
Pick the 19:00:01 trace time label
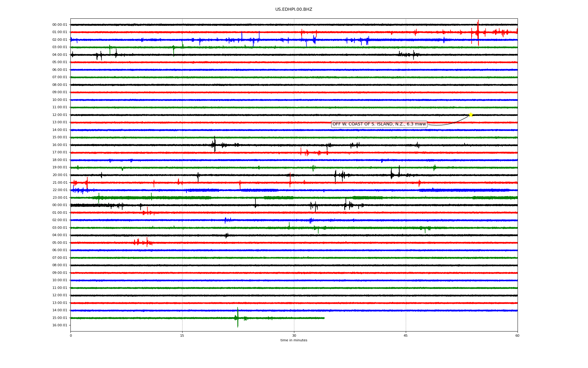(60, 167)
